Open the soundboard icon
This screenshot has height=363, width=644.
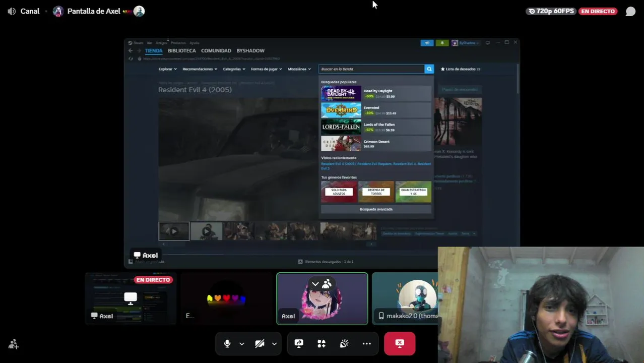[x=344, y=343]
